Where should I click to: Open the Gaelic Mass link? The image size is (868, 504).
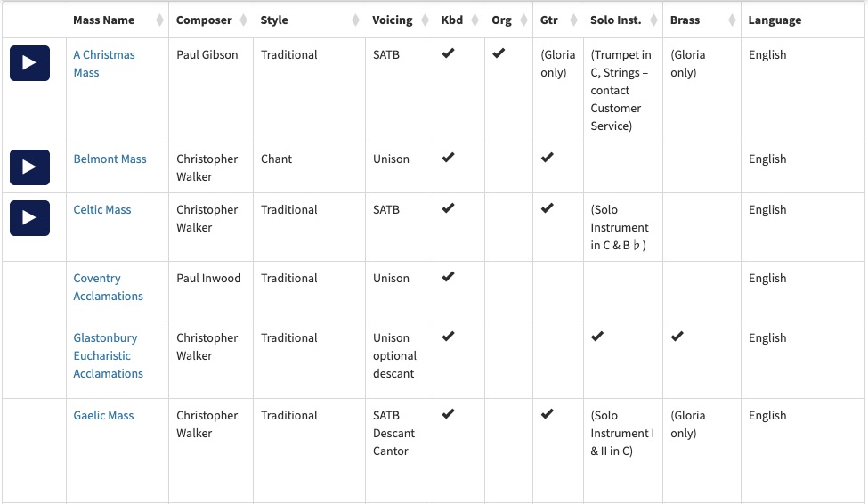point(103,415)
